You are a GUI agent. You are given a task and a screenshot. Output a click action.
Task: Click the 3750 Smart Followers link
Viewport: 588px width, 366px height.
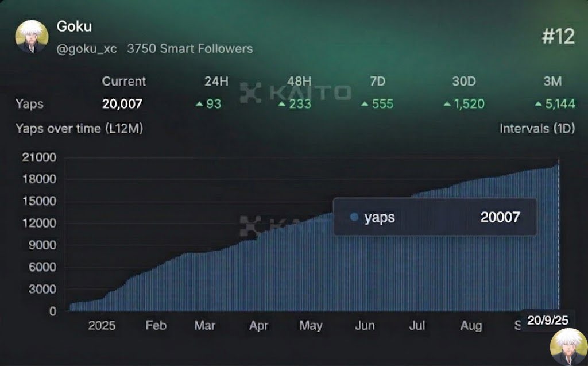tap(191, 49)
